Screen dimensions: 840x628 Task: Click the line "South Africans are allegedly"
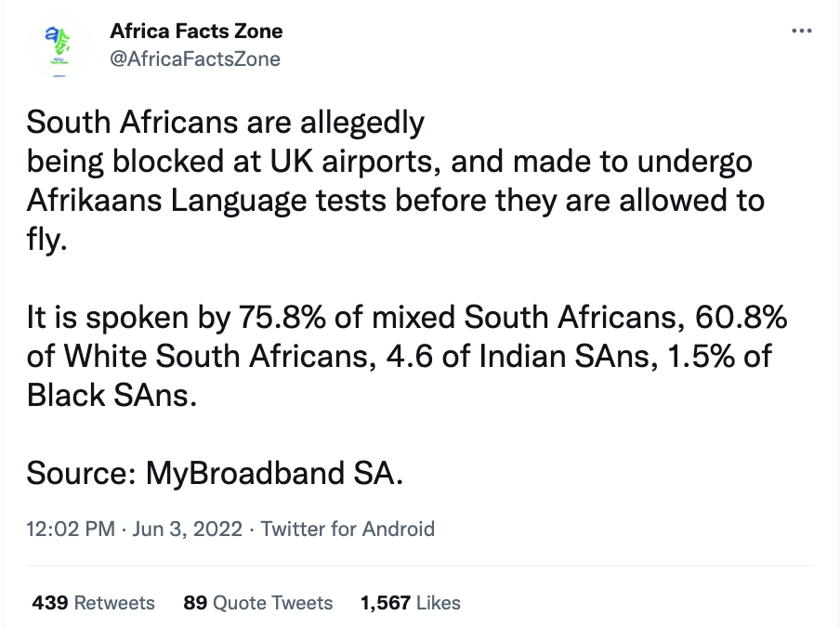click(x=225, y=123)
